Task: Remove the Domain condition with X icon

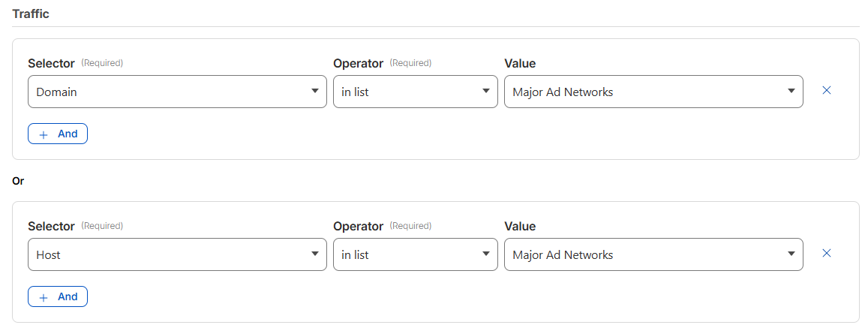Action: [827, 90]
